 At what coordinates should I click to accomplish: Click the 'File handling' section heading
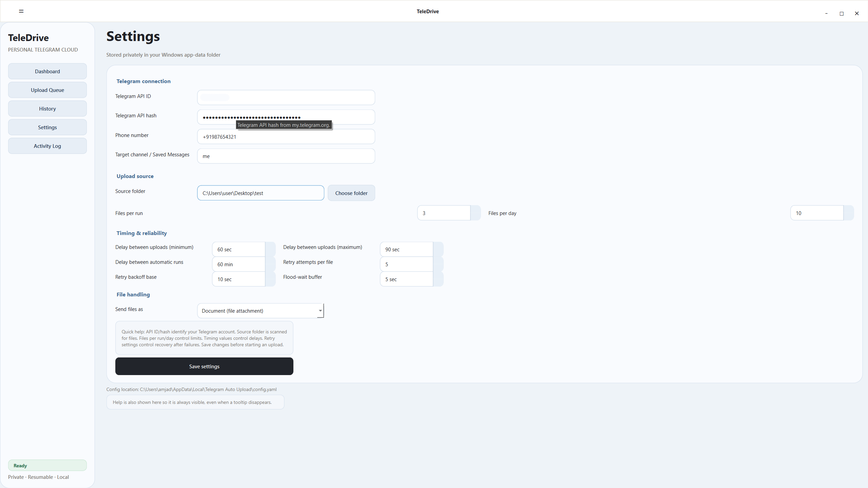pos(133,294)
